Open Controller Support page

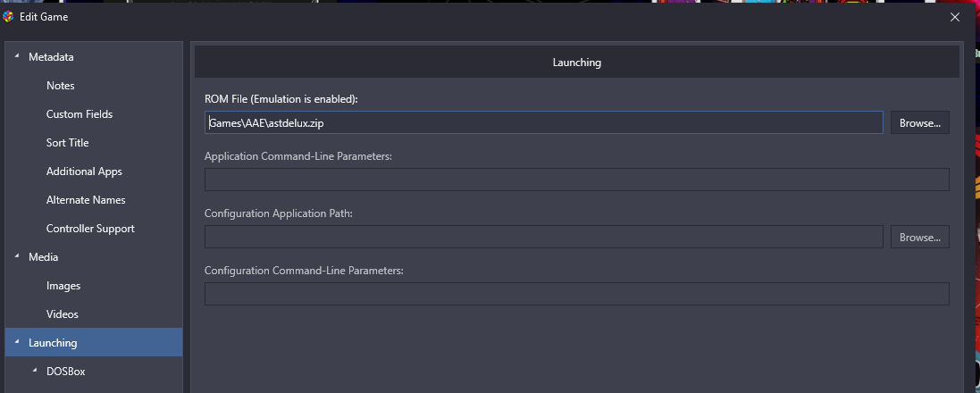90,229
